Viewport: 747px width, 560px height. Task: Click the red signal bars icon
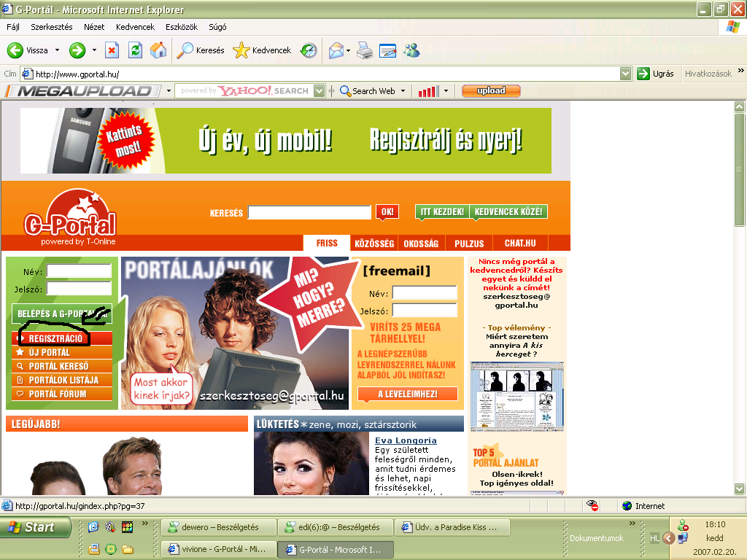click(x=428, y=91)
